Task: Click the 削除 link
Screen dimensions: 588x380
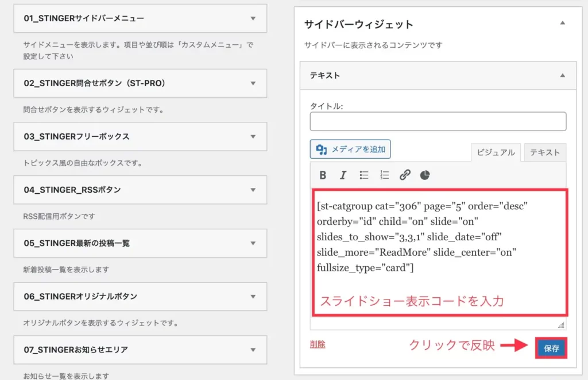Action: click(318, 344)
